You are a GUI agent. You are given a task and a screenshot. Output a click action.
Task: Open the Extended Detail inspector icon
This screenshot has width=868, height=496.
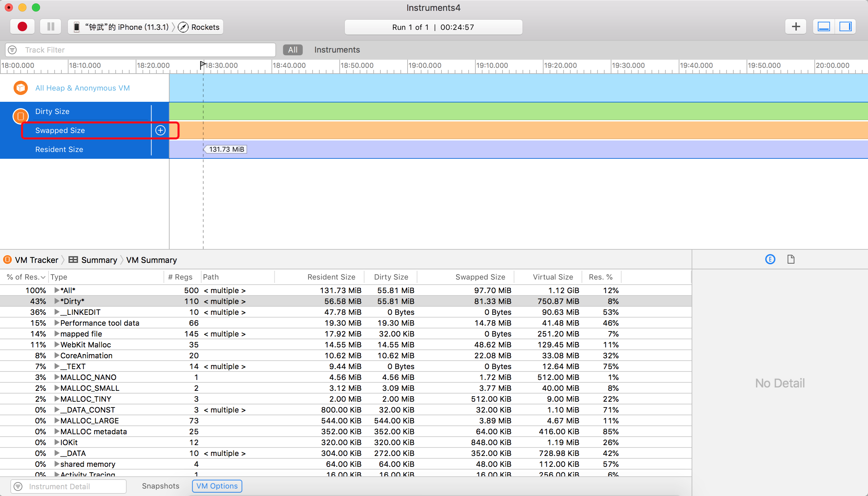(770, 259)
